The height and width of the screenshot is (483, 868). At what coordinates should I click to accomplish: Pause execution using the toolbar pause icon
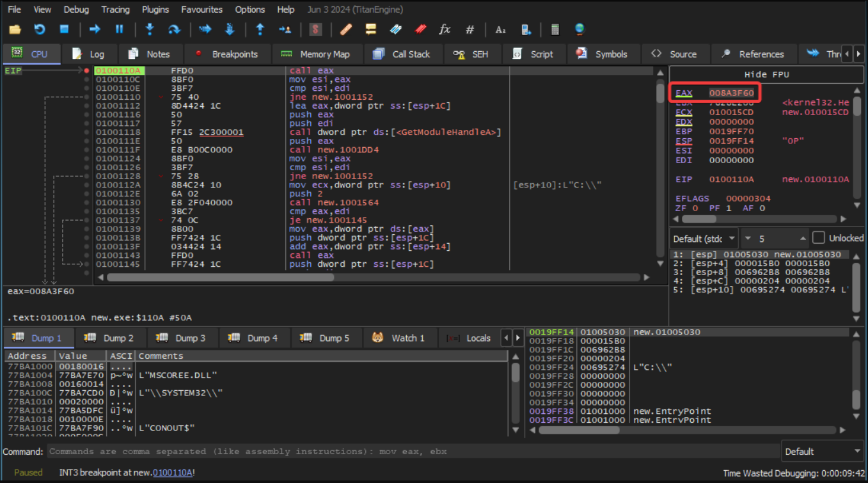119,29
